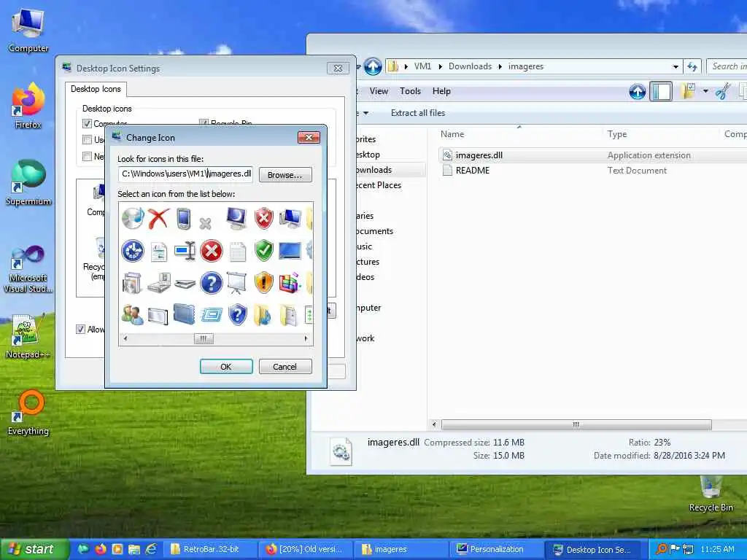Select the colorful defragment blocks icon
The image size is (747, 560).
tap(290, 282)
